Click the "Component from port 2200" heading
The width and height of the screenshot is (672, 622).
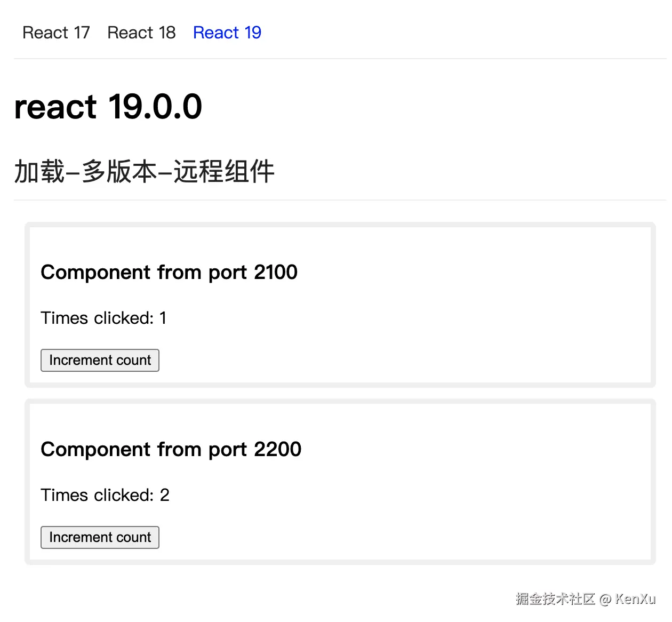(171, 449)
